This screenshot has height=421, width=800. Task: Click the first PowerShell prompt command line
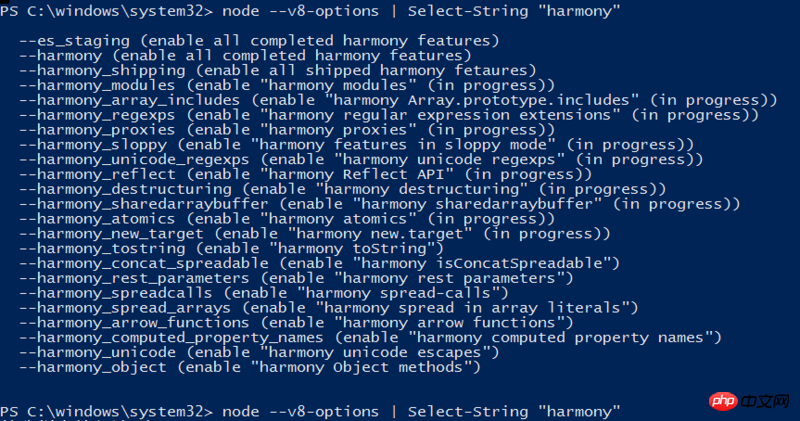(310, 11)
